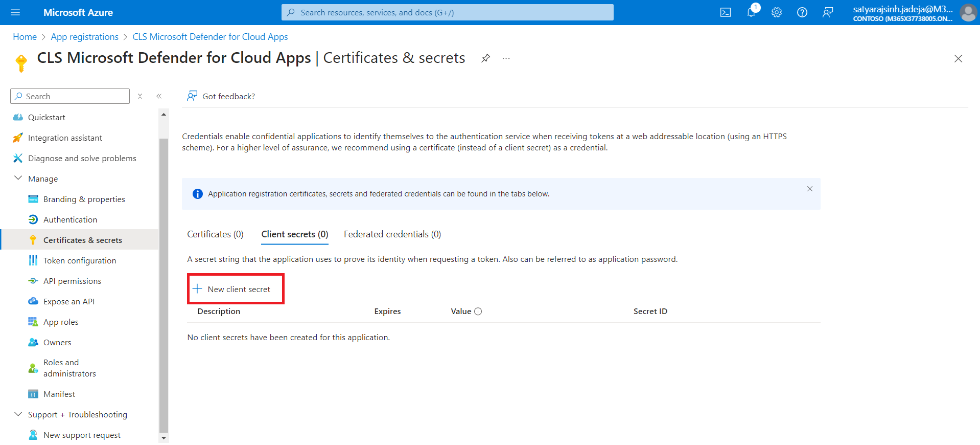
Task: Click the New support request icon
Action: pos(33,435)
